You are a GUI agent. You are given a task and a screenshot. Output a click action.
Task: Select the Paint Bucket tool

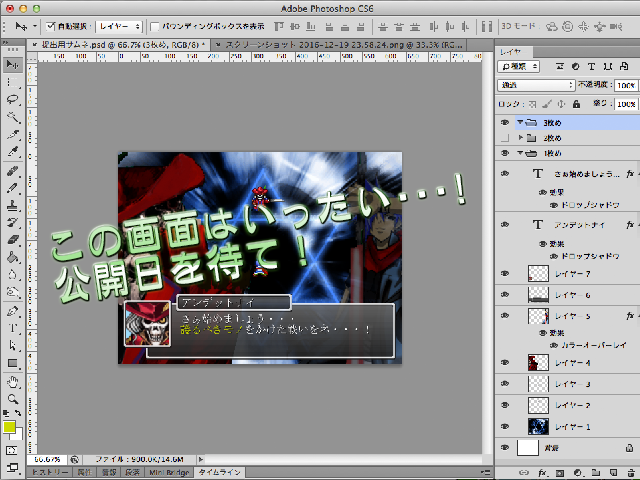(13, 257)
